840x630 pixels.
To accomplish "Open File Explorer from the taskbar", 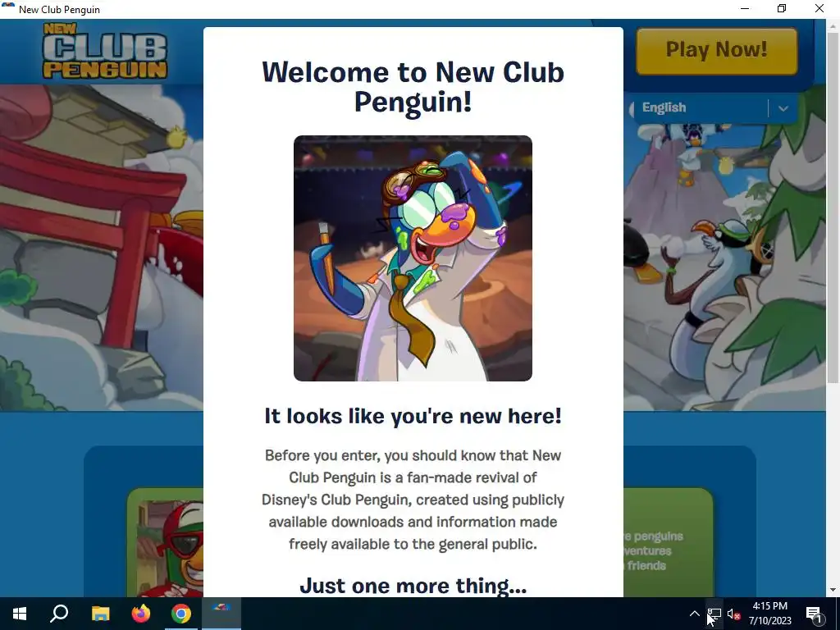I will [x=100, y=614].
